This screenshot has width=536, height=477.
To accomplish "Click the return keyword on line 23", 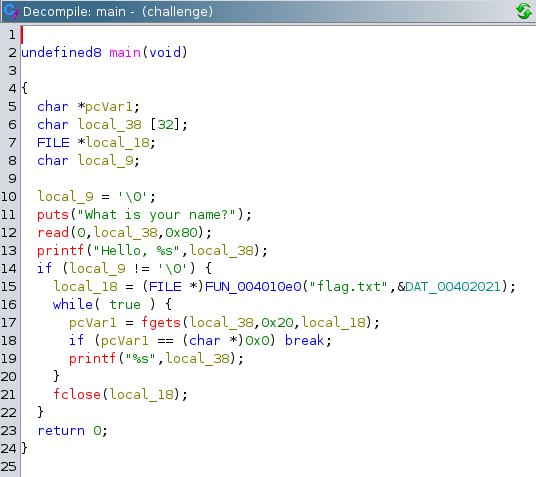I will pos(61,430).
